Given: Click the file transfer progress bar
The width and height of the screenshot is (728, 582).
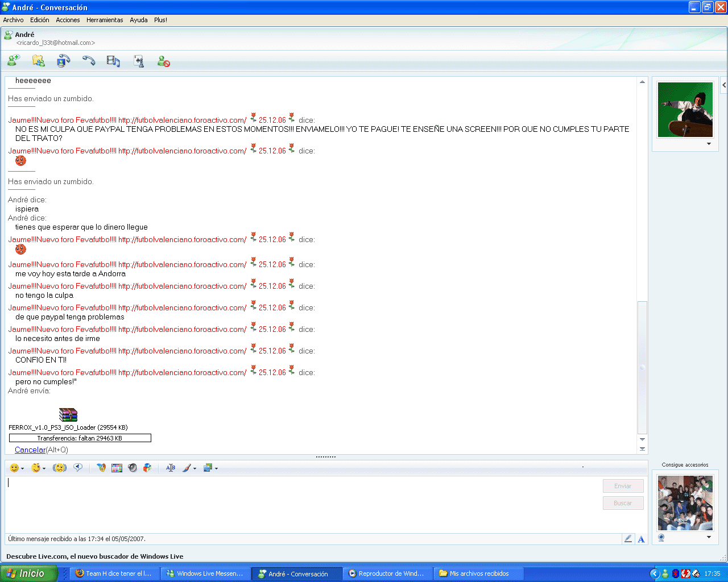Looking at the screenshot, I should coord(80,438).
